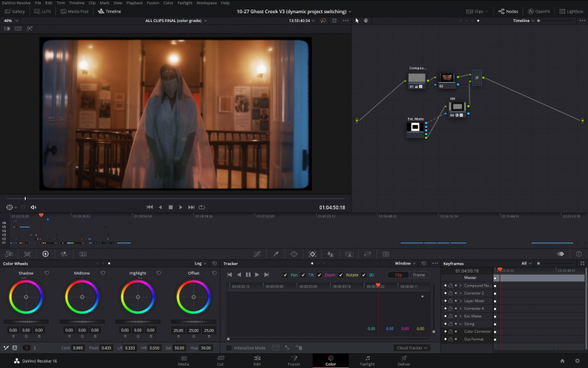Switch to the Fairlight page
Viewport: 588px width, 368px height.
[x=367, y=361]
